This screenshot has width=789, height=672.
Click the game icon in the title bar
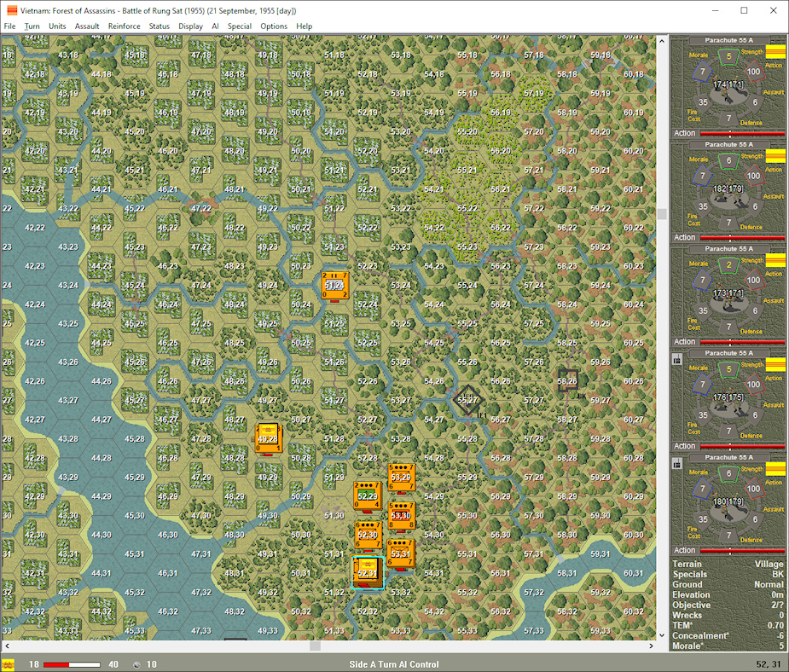pos(12,10)
